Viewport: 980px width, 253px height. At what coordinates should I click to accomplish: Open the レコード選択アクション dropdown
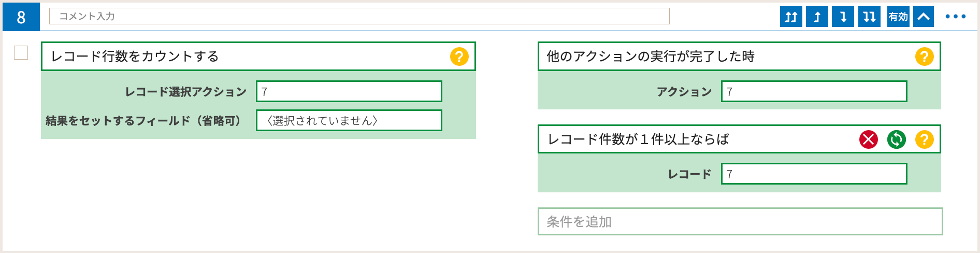click(349, 91)
